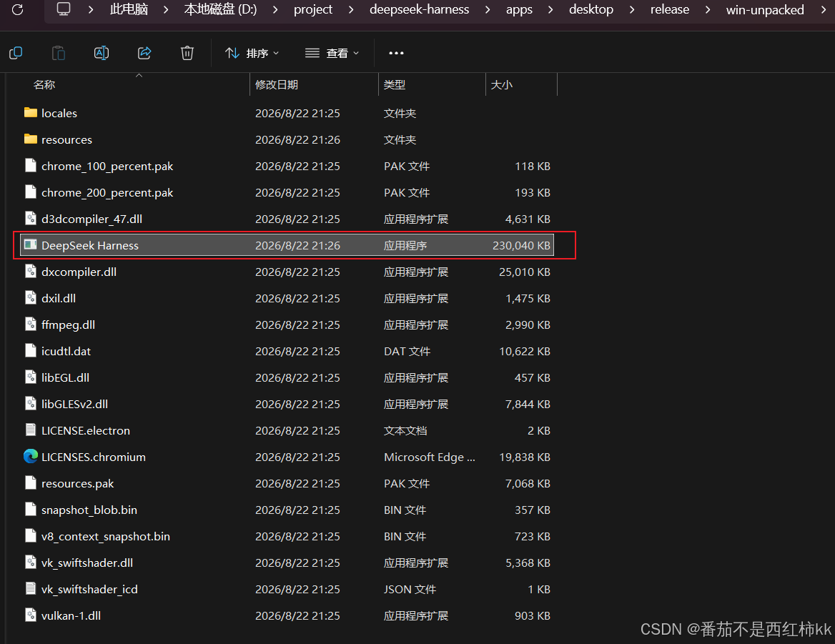Click the DAT 文件 type cell

(x=407, y=351)
